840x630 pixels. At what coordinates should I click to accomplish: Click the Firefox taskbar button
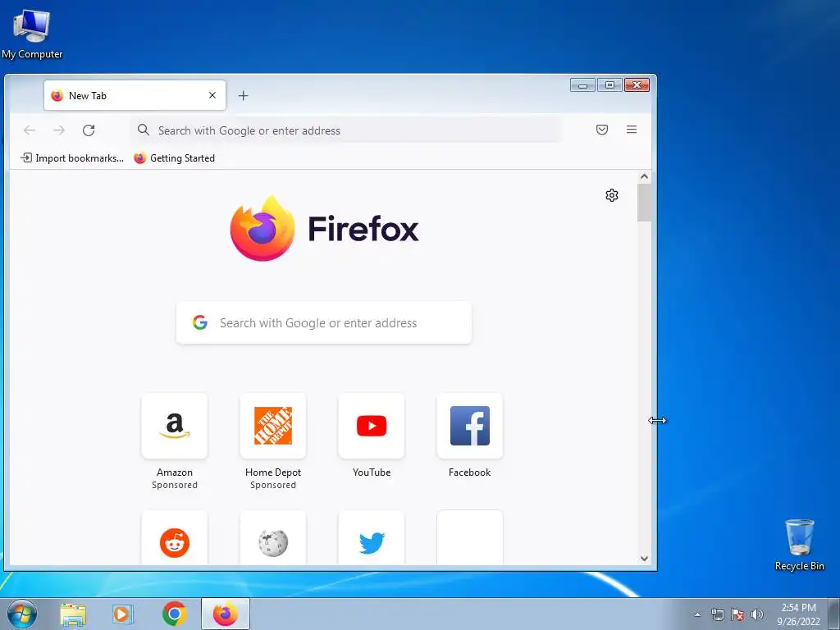pos(226,614)
